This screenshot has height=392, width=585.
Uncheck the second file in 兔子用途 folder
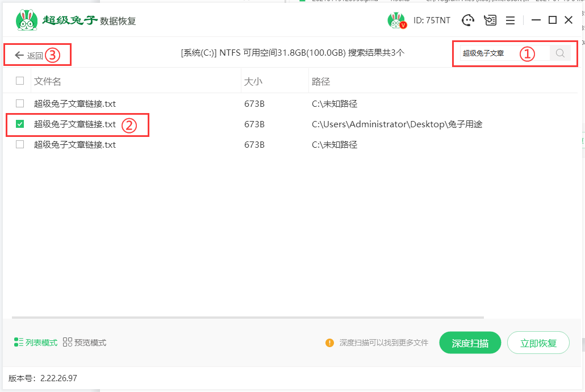point(20,124)
